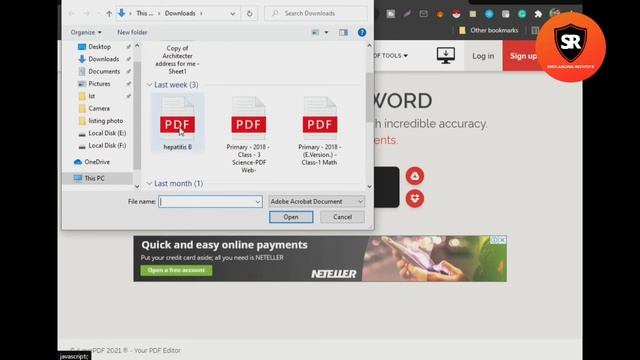Open the view options dropdown arrow

(x=326, y=32)
